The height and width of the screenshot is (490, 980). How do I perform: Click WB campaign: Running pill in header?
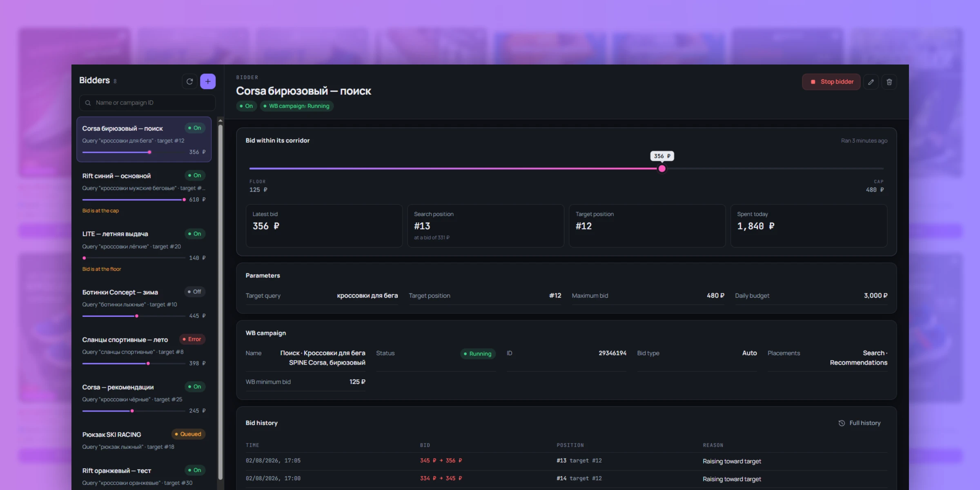coord(297,106)
